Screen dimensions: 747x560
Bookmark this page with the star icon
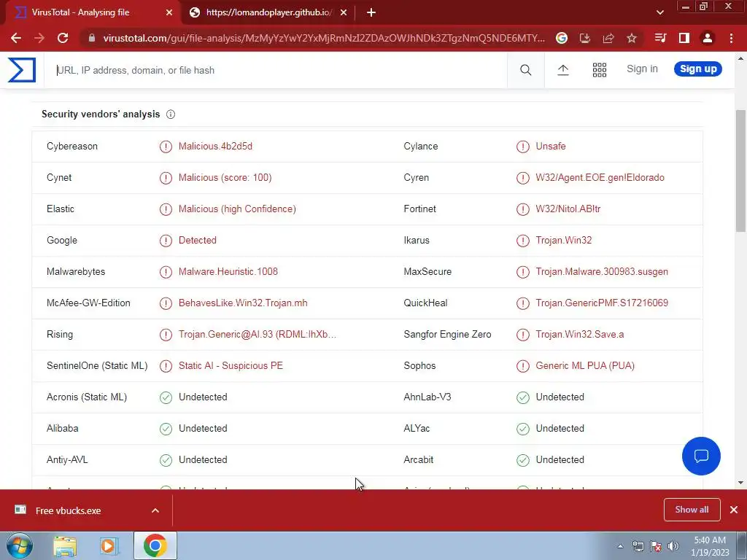click(x=632, y=38)
